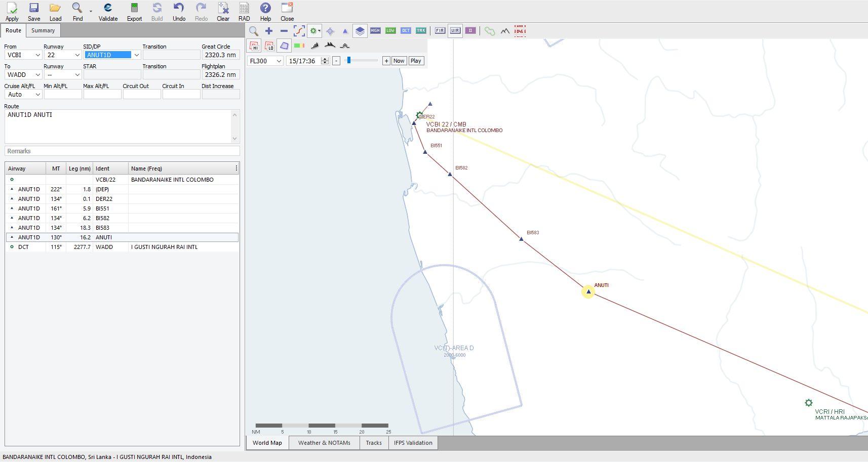This screenshot has height=462, width=868.
Task: Click the jagged peaks weather icon
Action: click(330, 46)
